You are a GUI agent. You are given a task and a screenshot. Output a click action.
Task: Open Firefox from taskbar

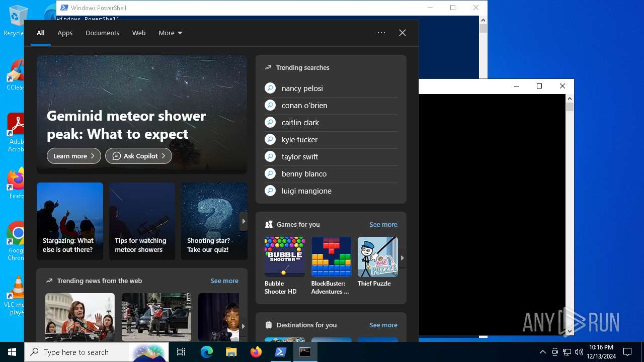(x=256, y=352)
